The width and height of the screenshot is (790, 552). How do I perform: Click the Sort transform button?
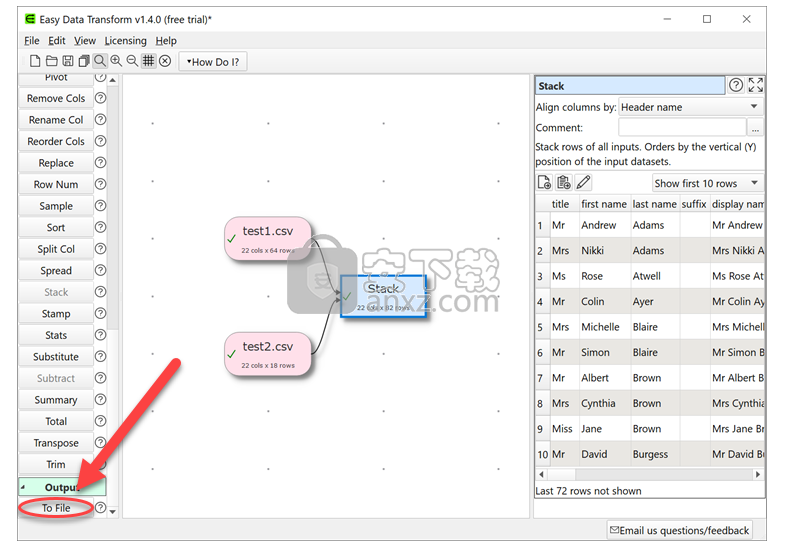click(x=56, y=228)
